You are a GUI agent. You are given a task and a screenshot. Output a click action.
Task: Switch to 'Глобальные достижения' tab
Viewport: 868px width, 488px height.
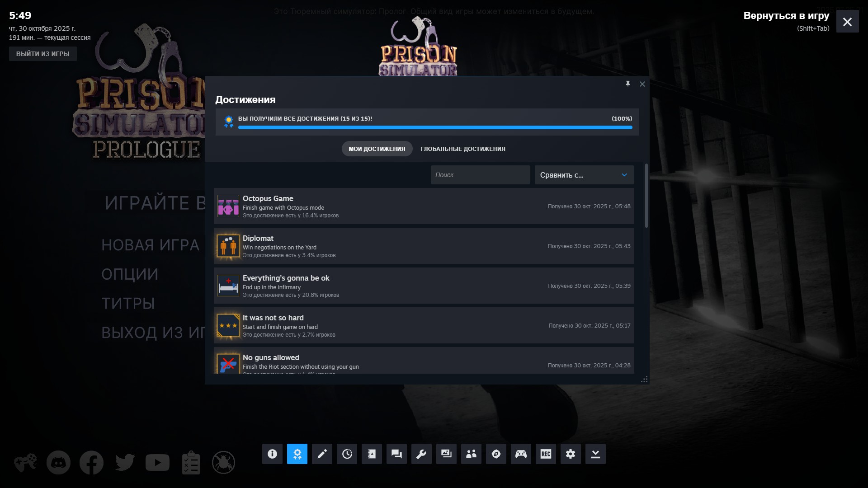click(x=463, y=149)
